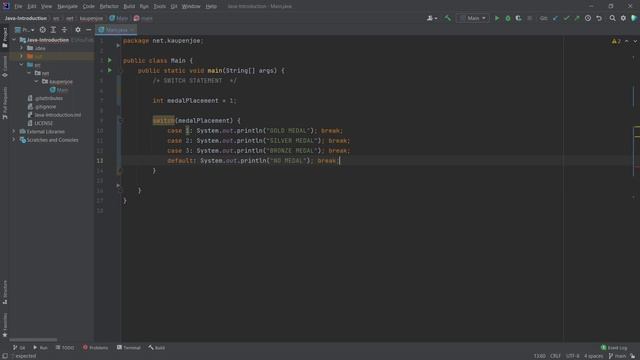Push commits with the green arrow icon
Viewport: 640px width, 360px height.
coord(577,18)
